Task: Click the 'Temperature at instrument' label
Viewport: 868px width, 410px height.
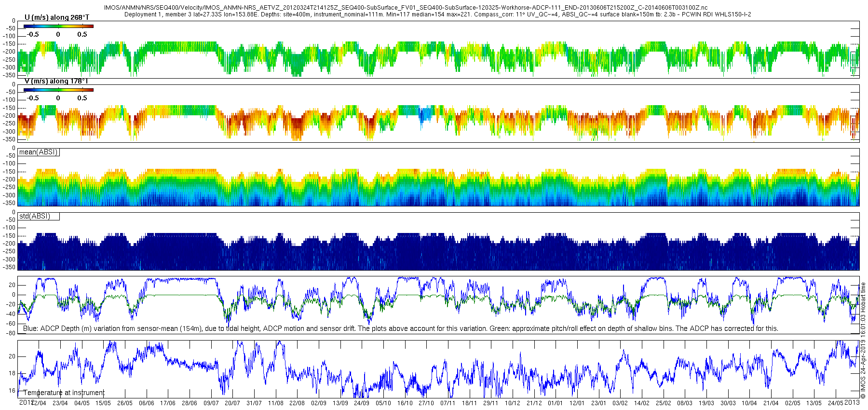Action: pos(64,393)
